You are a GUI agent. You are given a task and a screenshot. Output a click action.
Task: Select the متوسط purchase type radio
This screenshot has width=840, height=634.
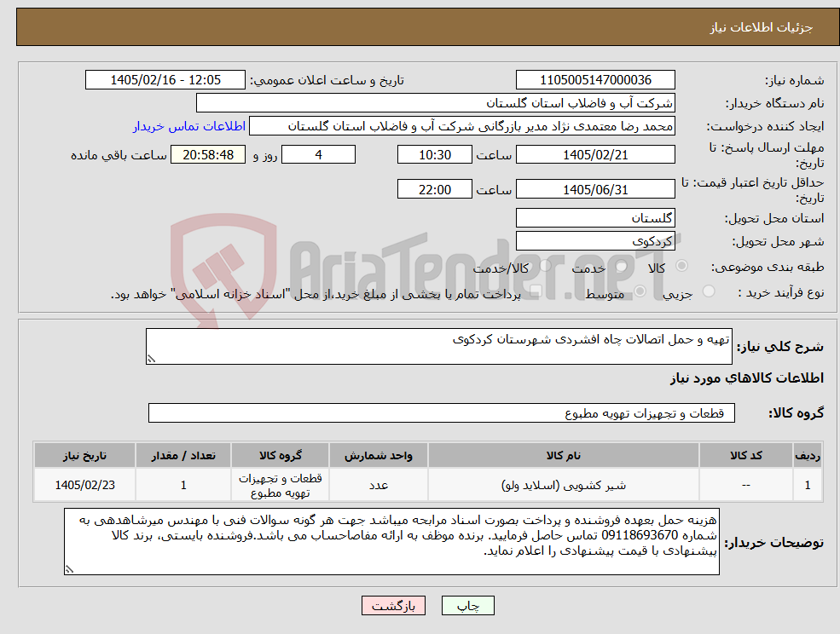[640, 291]
